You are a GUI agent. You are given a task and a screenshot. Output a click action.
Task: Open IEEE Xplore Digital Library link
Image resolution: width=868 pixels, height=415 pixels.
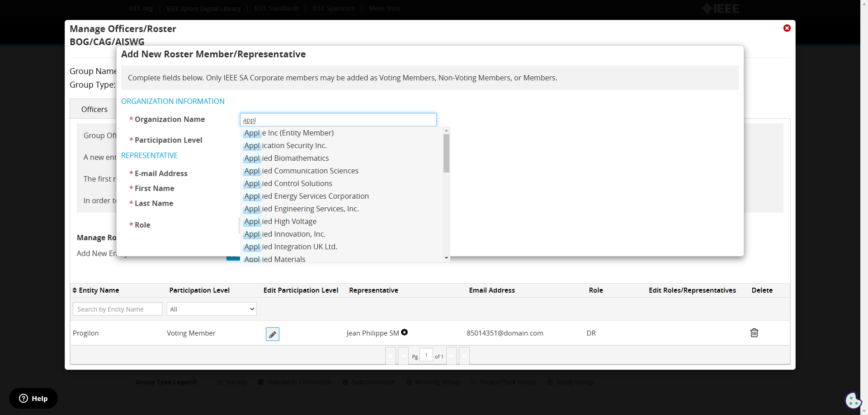(x=203, y=8)
